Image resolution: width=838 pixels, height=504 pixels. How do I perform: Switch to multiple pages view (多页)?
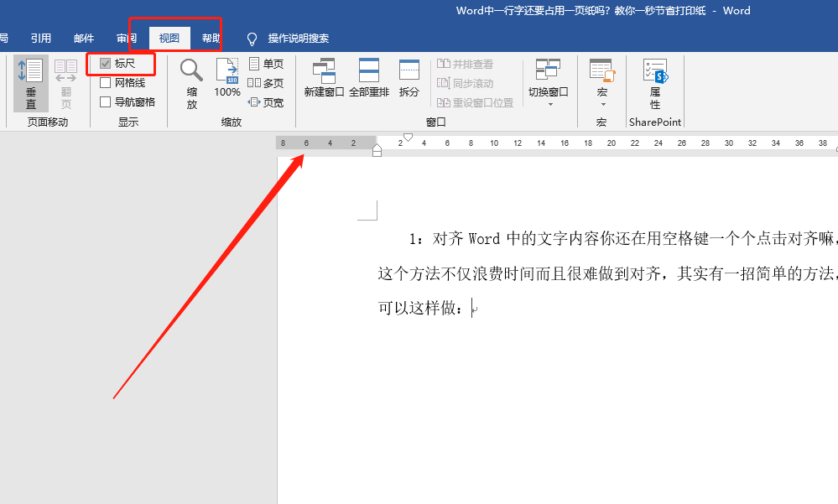(x=266, y=82)
